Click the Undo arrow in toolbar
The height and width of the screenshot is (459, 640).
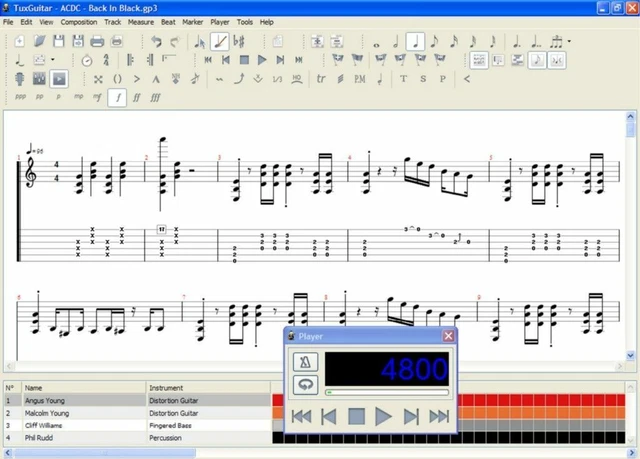[156, 42]
